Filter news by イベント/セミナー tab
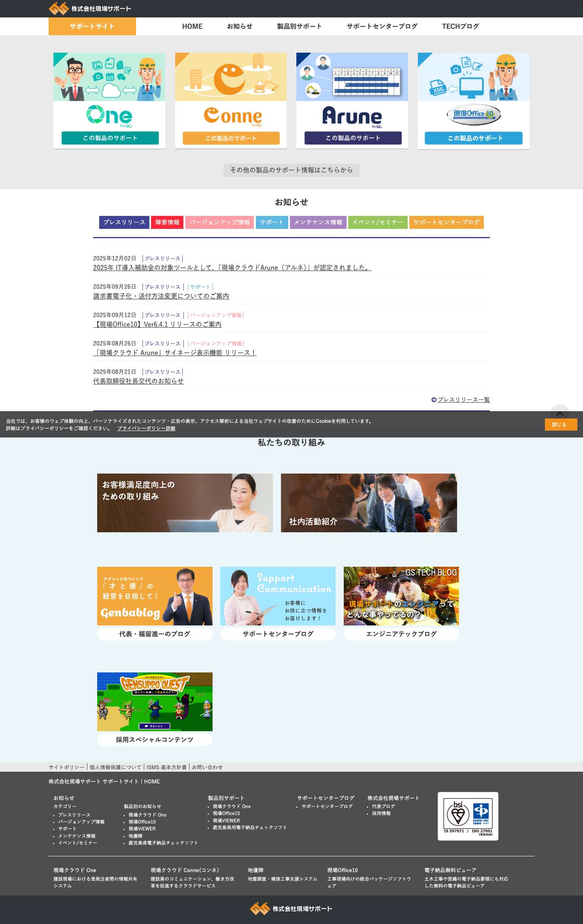Viewport: 583px width, 924px height. 378,222
